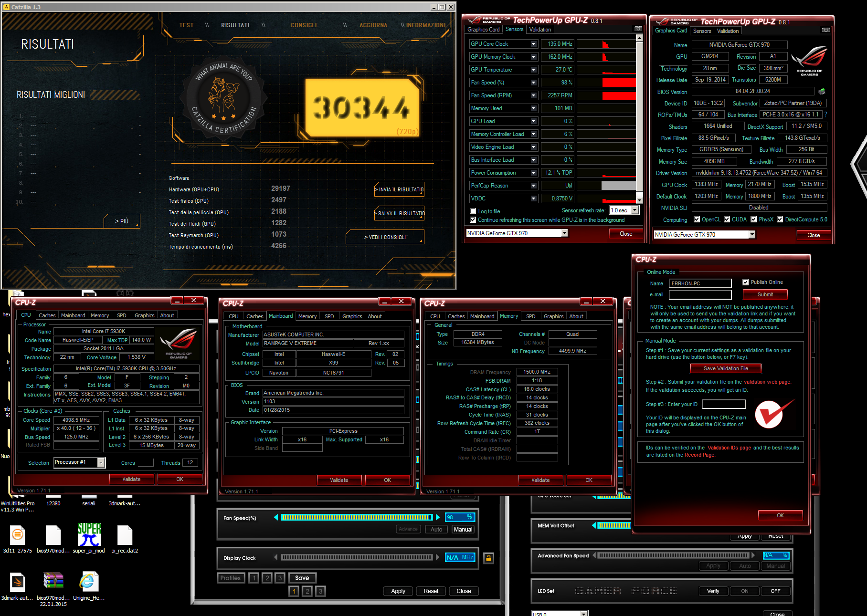Open GPU selector dropdown in GPU-Z Sensors window
Viewport: 867px width, 616px height.
click(564, 233)
